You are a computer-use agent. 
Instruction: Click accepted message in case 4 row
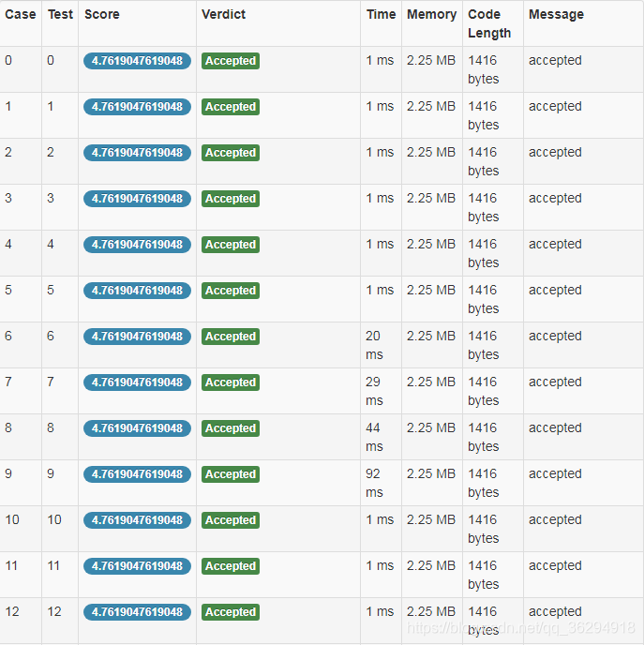555,245
